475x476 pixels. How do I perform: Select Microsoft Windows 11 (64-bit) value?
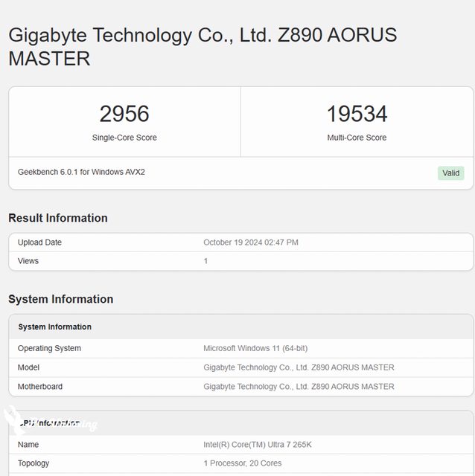tap(255, 348)
